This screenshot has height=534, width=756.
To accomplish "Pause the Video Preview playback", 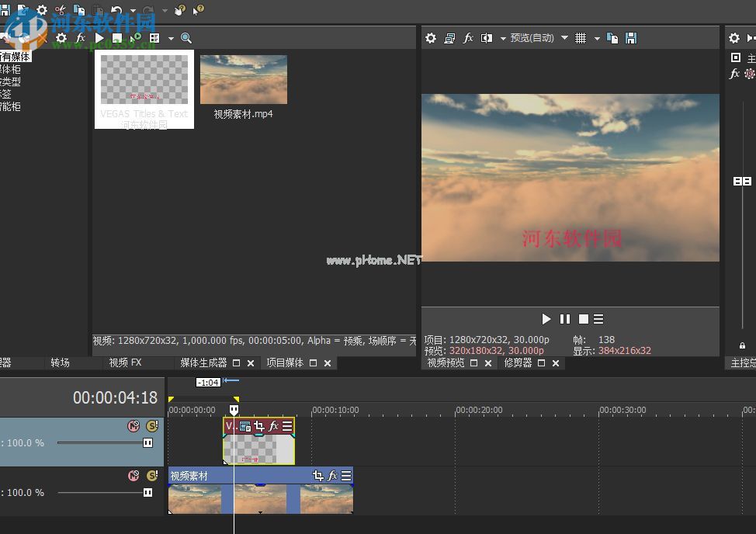I will coord(564,319).
